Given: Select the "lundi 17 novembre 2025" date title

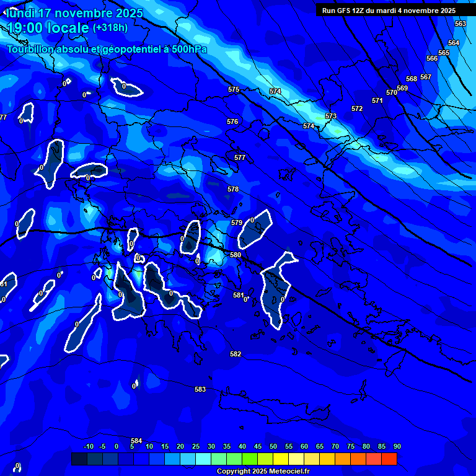Looking at the screenshot, I should point(74,13).
